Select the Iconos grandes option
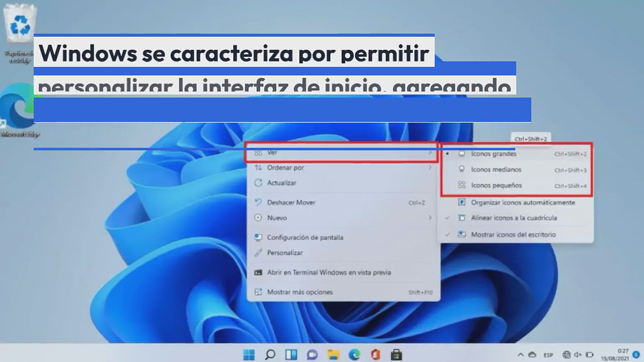 pyautogui.click(x=493, y=154)
